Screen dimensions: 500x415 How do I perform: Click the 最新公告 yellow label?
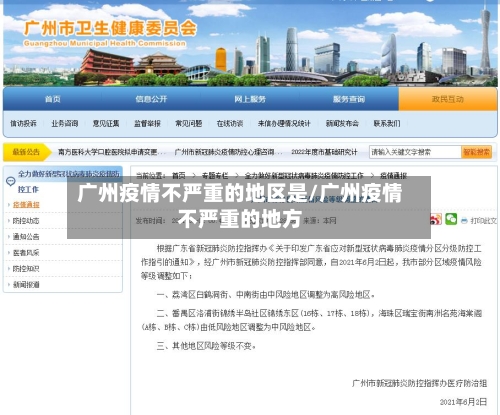[26, 152]
